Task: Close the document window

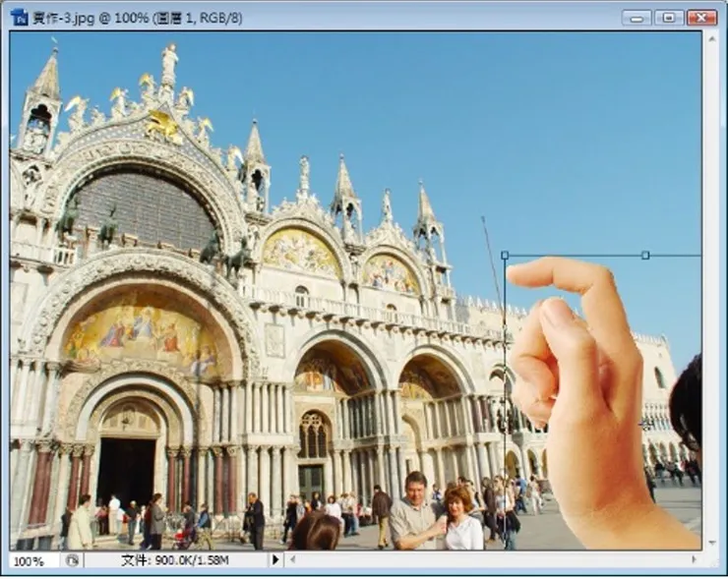Action: point(701,18)
